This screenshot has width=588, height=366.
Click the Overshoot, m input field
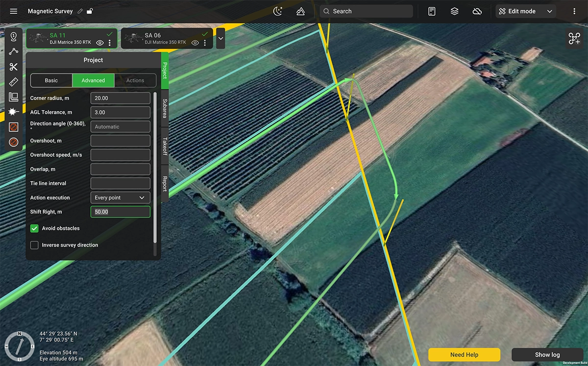[121, 141]
